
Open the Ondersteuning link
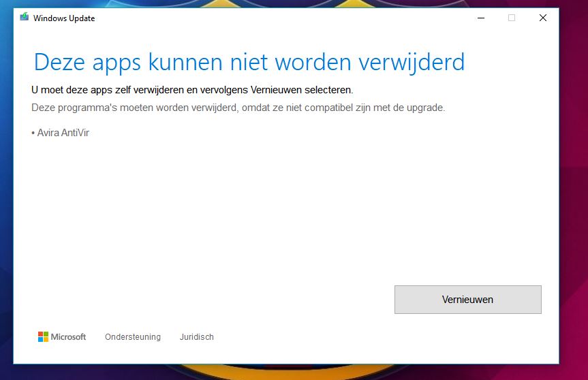tap(133, 337)
